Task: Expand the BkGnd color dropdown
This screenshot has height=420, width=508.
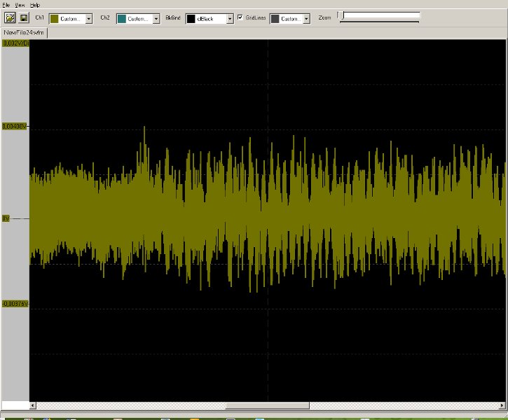Action: coord(230,19)
